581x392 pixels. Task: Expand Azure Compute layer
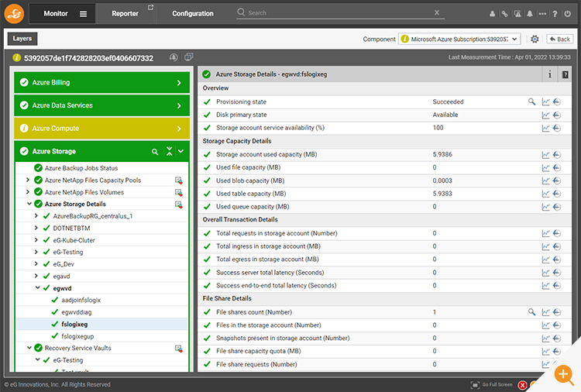tap(102, 129)
